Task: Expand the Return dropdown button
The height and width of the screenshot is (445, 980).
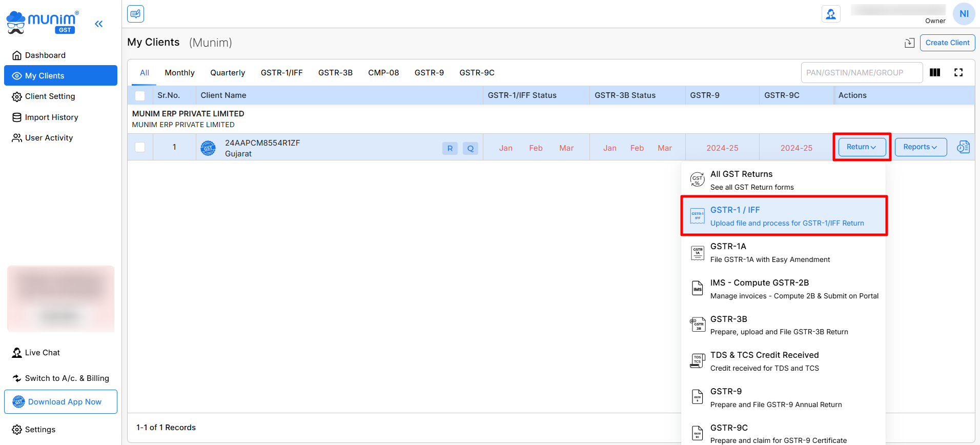Action: 862,147
